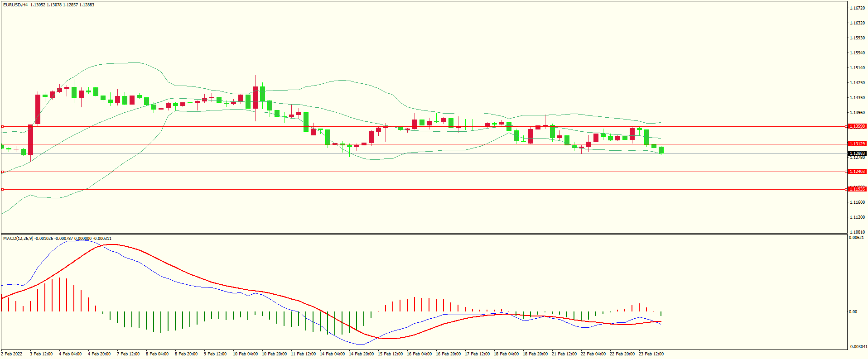The image size is (868, 359).
Task: Click the 4 Feb 04:00 time label
Action: (x=70, y=354)
